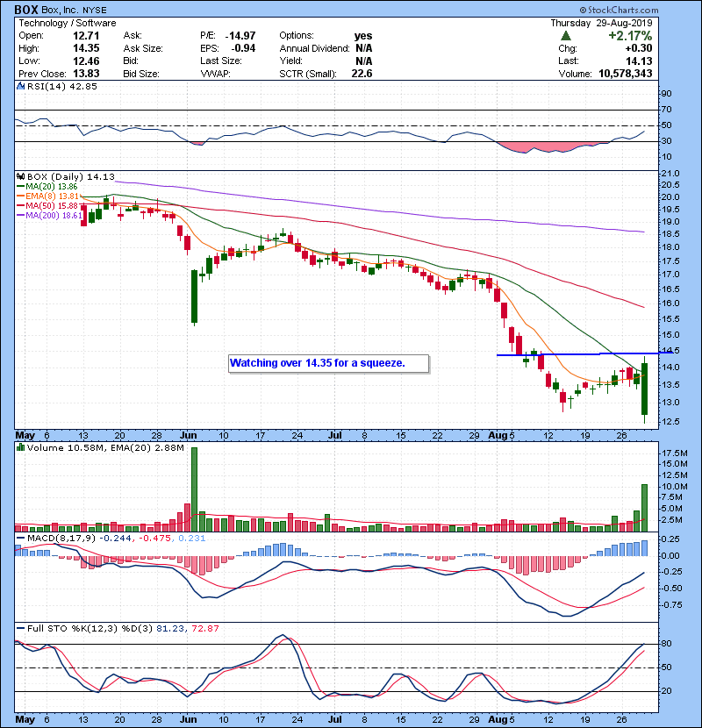Click the Options value yes
Image resolution: width=702 pixels, height=728 pixels.
pyautogui.click(x=363, y=36)
